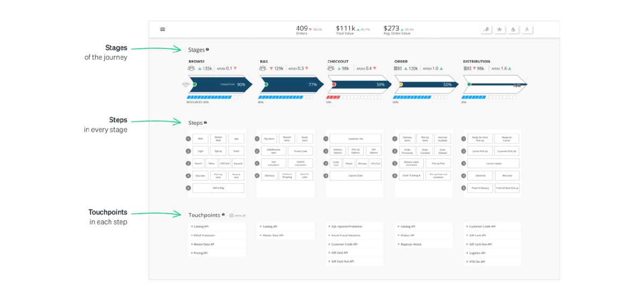Open the hamburger menu

[163, 29]
